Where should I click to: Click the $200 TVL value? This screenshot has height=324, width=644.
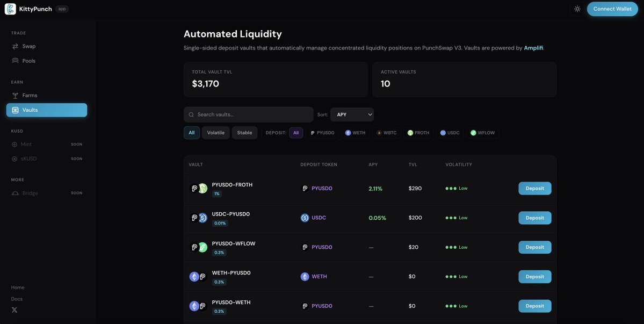(415, 218)
